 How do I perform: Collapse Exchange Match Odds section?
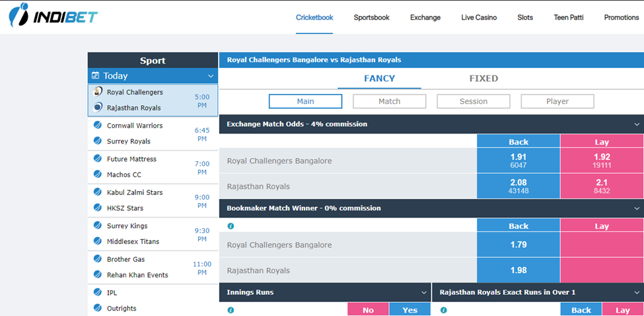[x=637, y=124]
